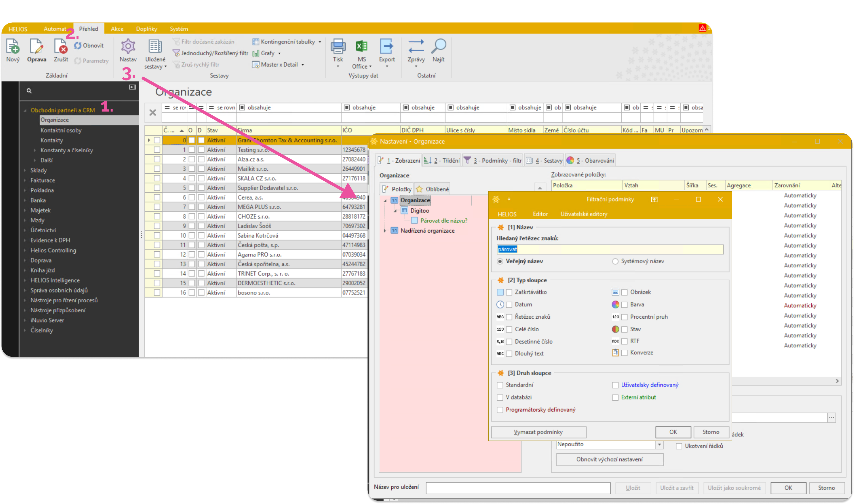Open the Grafy dropdown arrow
The height and width of the screenshot is (504, 854).
279,53
